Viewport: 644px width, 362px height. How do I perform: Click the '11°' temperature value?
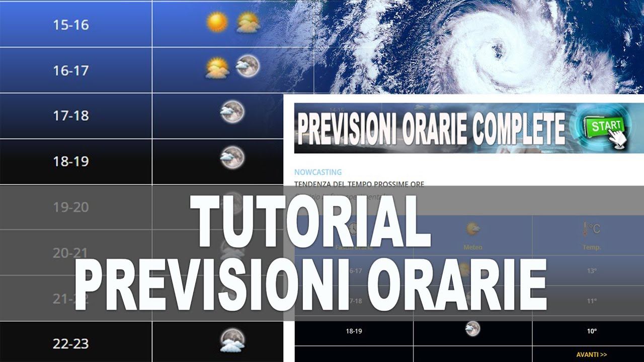pos(592,301)
